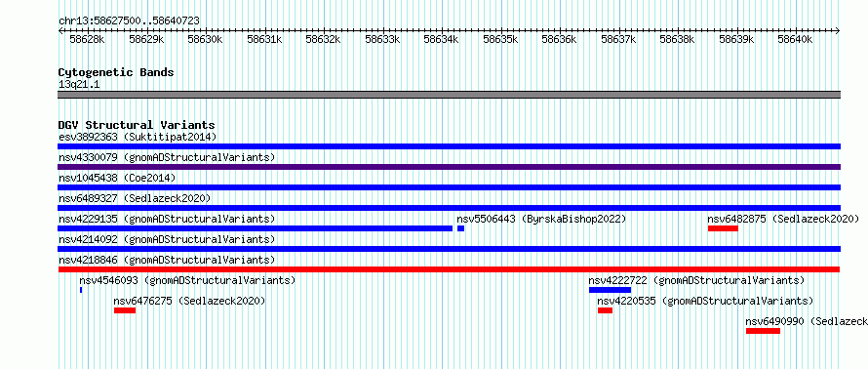This screenshot has width=868, height=369.
Task: Click the chr13:58627500..58640723 coordinate text
Action: 129,20
